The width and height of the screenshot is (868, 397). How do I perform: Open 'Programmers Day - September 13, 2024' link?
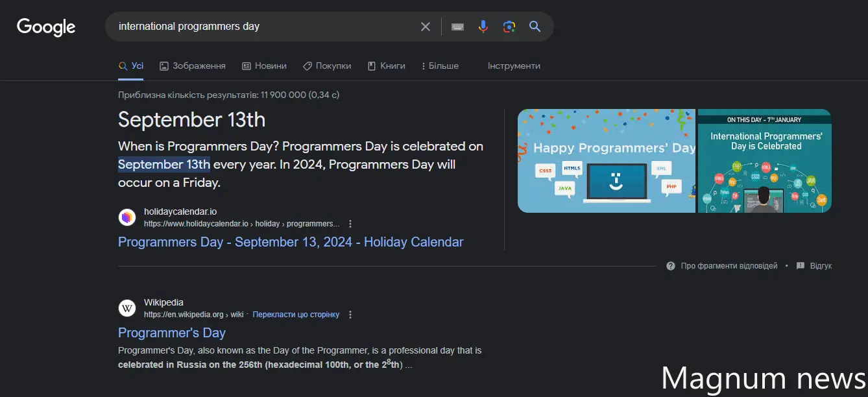click(x=291, y=242)
